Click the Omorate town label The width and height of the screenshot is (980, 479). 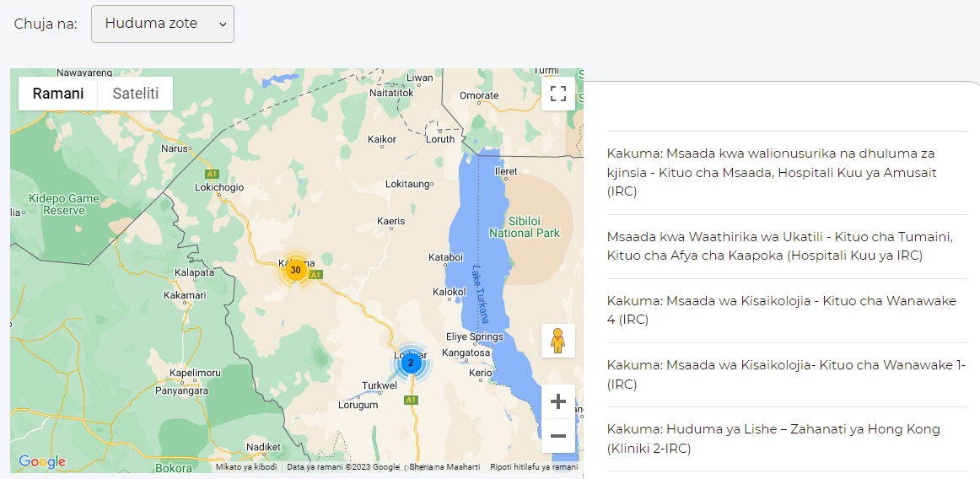tap(479, 95)
